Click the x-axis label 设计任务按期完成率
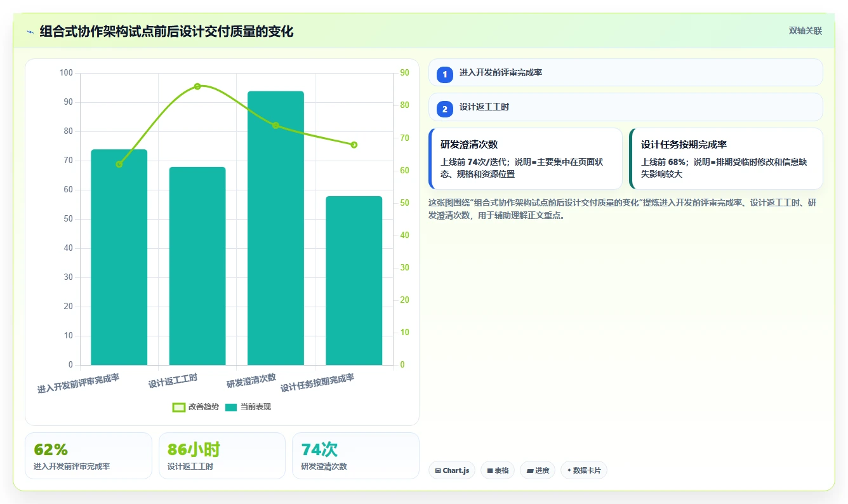Image resolution: width=848 pixels, height=504 pixels. 317,383
